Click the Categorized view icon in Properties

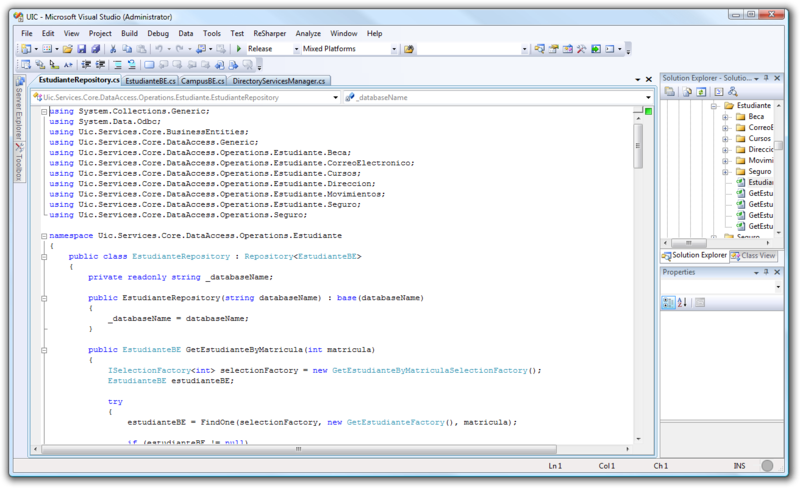click(x=669, y=303)
